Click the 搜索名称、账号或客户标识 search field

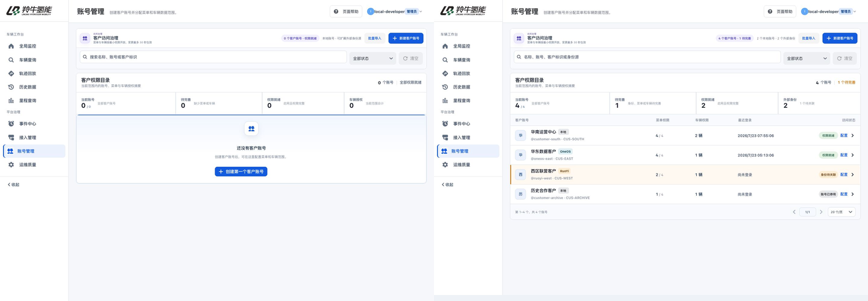click(x=213, y=57)
